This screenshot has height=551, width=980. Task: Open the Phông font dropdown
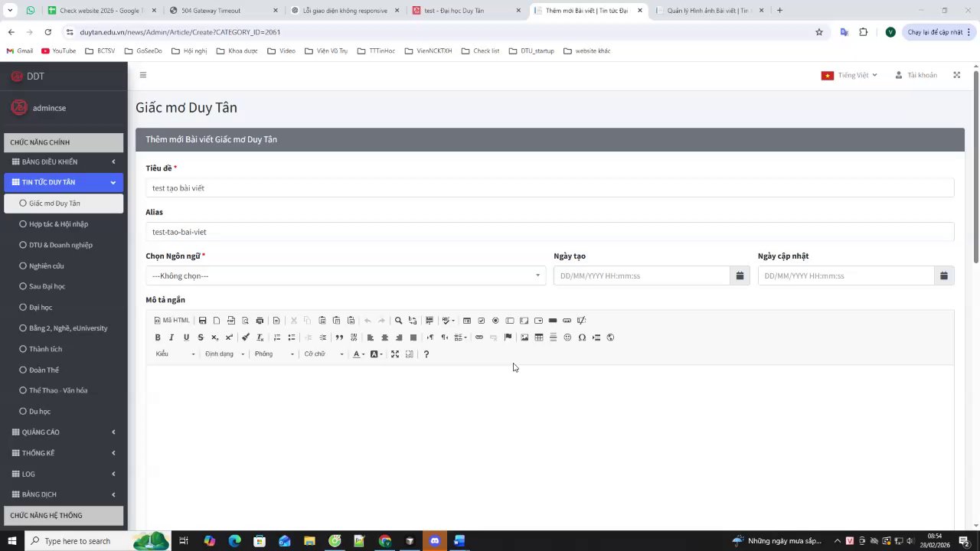point(274,354)
